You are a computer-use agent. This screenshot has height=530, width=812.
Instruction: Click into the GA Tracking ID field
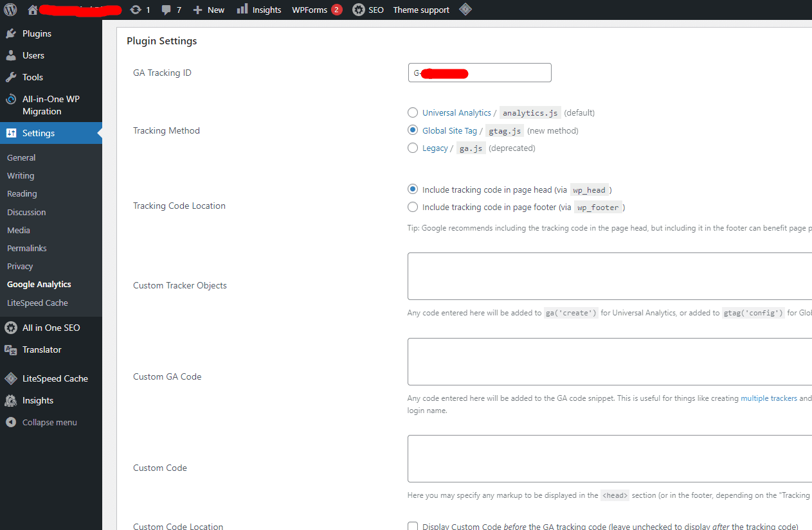tap(480, 73)
